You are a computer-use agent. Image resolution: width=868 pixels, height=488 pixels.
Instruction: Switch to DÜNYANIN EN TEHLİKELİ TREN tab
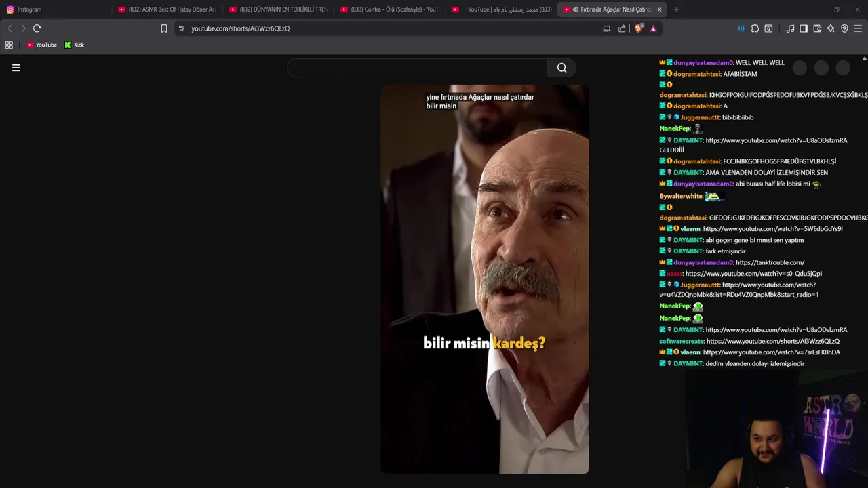tap(278, 9)
